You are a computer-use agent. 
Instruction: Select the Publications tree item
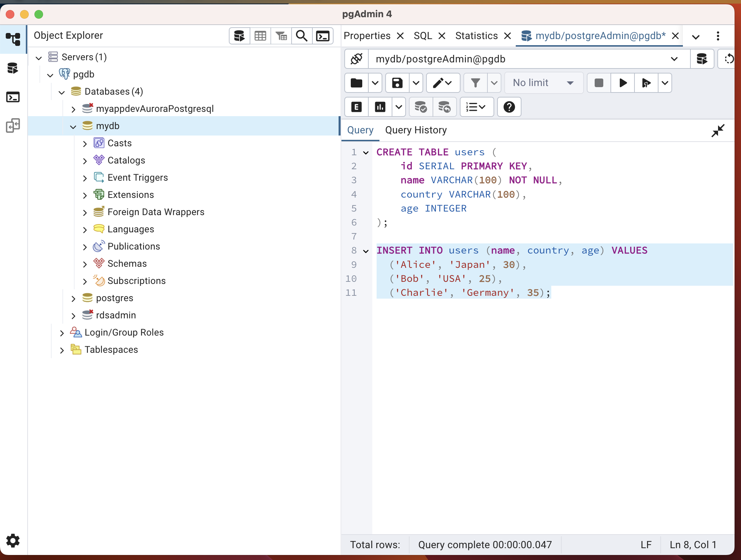pos(134,247)
